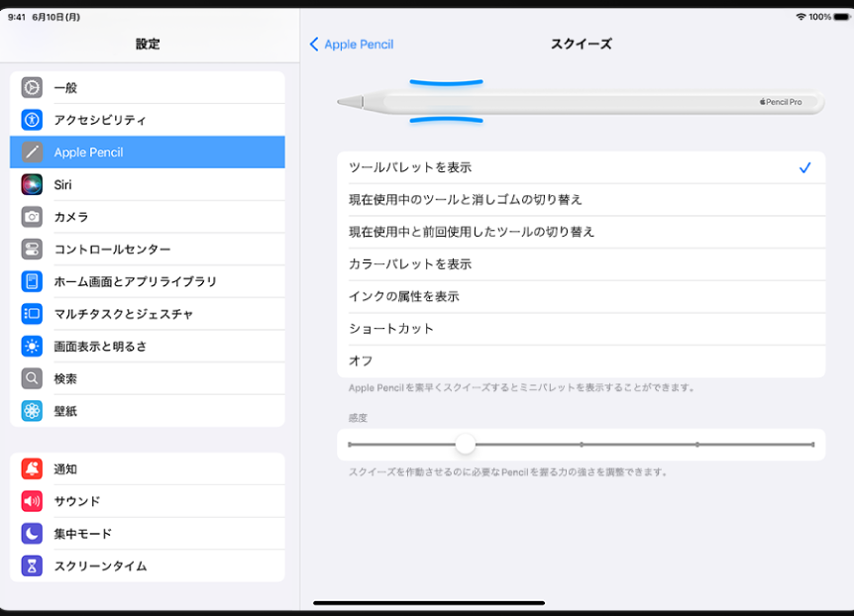Tap the 感度 section label
This screenshot has height=616, width=854.
point(358,418)
